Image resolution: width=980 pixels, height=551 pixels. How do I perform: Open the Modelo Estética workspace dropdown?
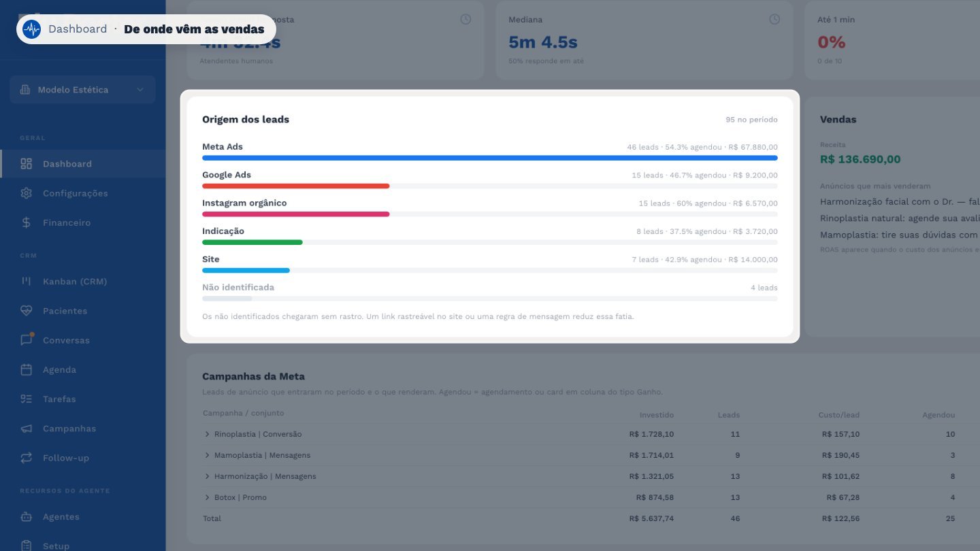(x=82, y=90)
